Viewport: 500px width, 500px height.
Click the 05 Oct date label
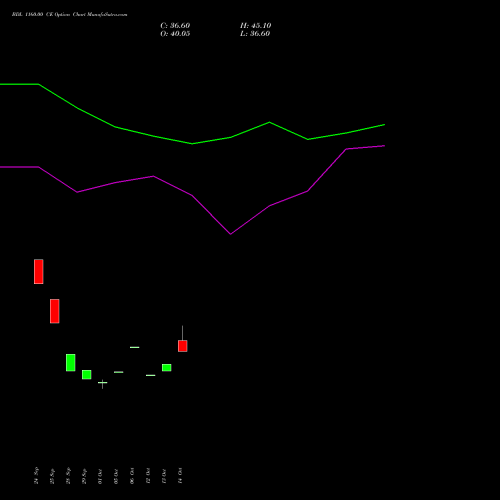pos(116,476)
